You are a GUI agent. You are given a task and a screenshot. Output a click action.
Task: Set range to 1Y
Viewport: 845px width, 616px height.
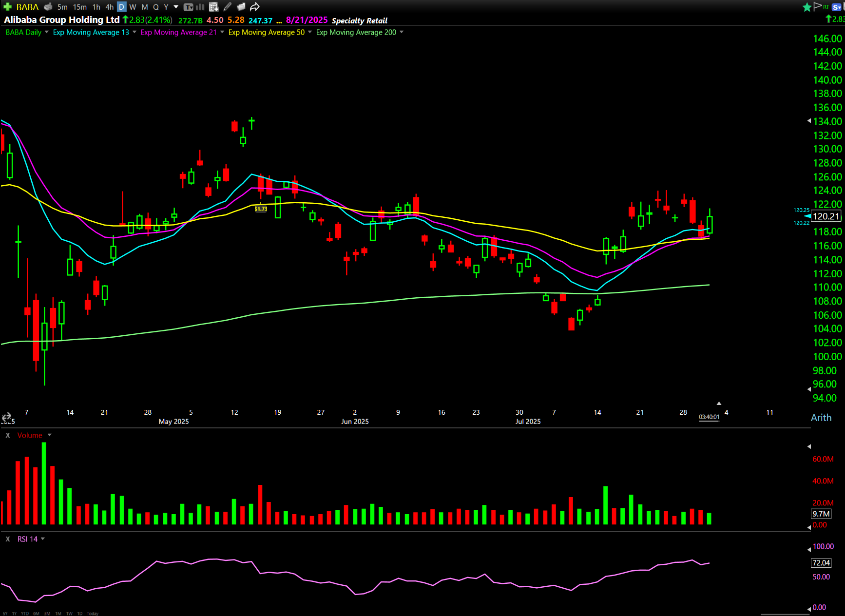point(14,614)
